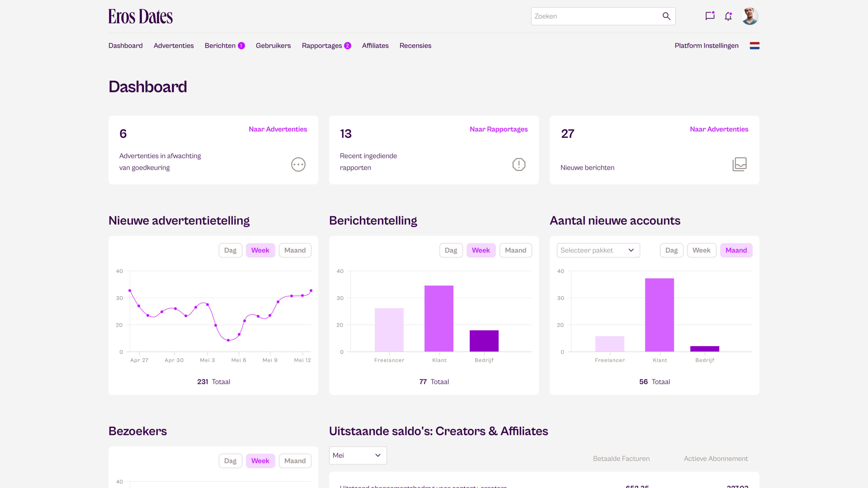This screenshot has height=488, width=868.
Task: Click the lowest data point on line chart
Action: coord(228,340)
